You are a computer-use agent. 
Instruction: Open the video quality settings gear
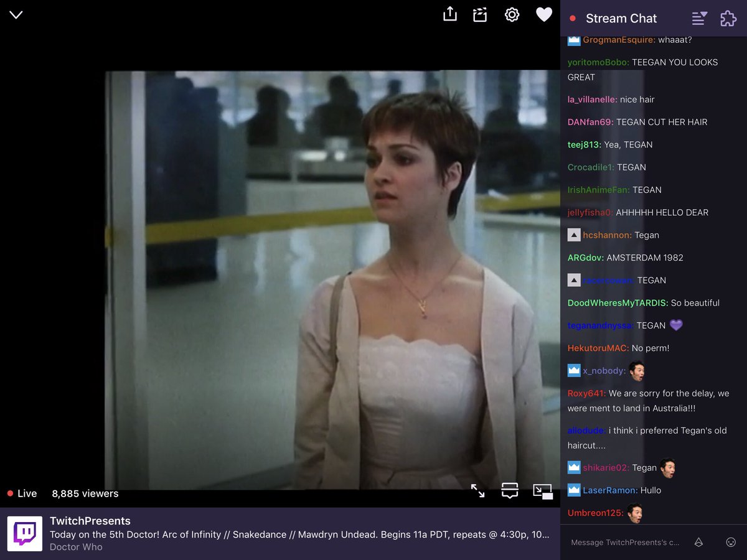coord(512,14)
